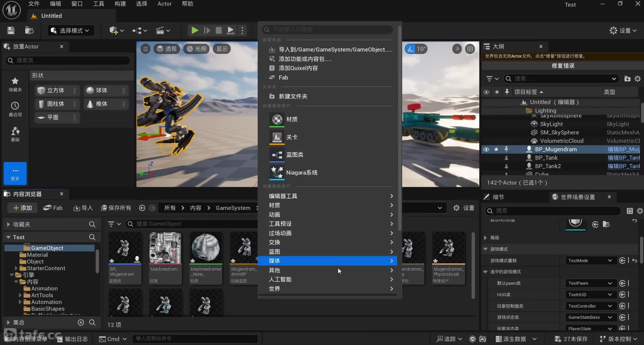
Task: Click the save level floppy disk icon
Action: [x=11, y=31]
